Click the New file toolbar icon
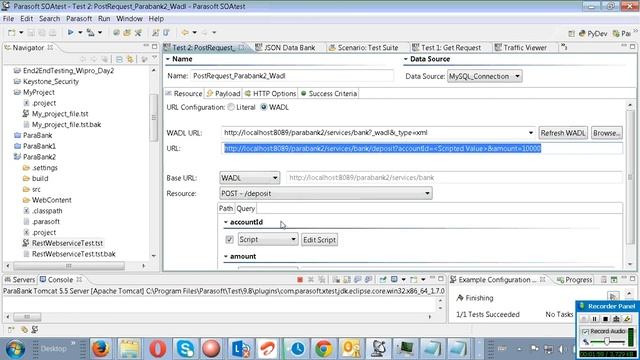640x360 pixels. coord(11,33)
